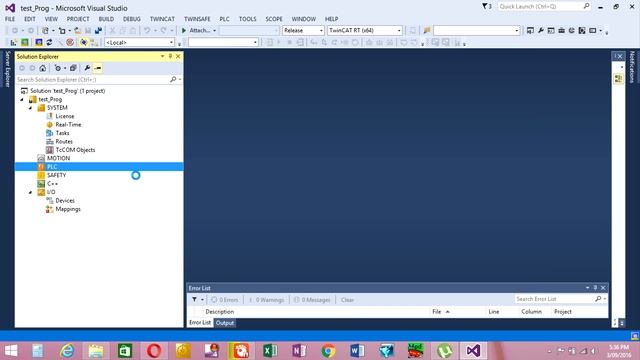The image size is (640, 360).
Task: Open the BUILD menu
Action: tap(106, 19)
